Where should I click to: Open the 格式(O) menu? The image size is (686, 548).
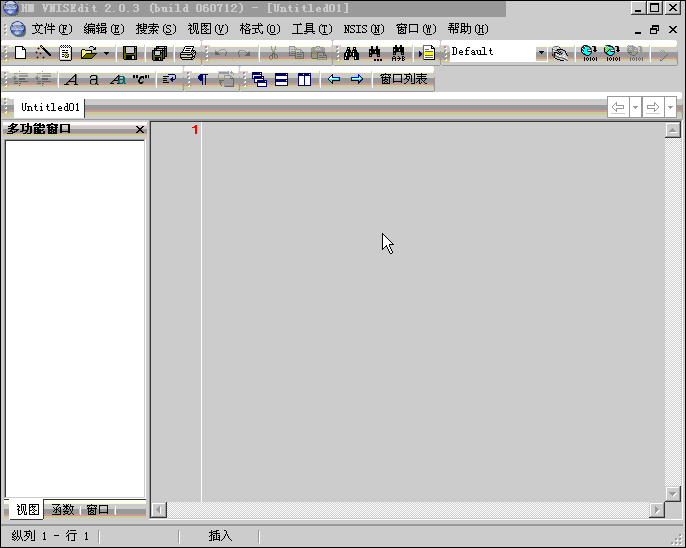pyautogui.click(x=260, y=29)
